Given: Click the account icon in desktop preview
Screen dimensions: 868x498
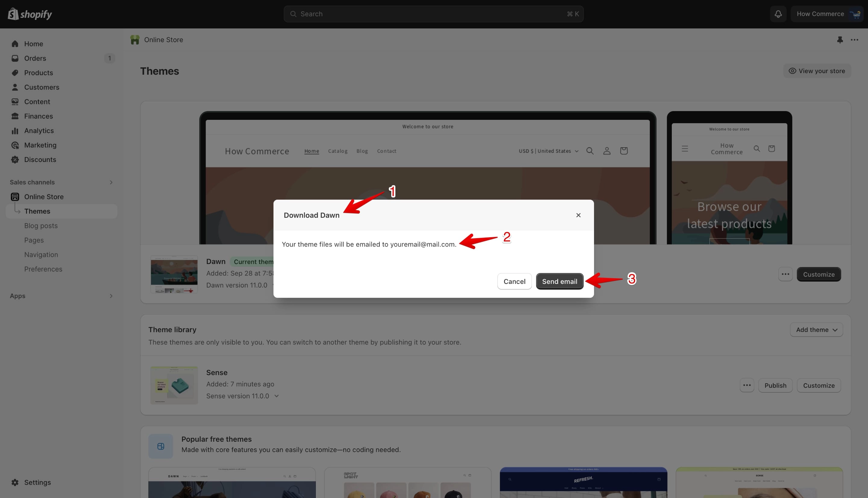Looking at the screenshot, I should 606,151.
